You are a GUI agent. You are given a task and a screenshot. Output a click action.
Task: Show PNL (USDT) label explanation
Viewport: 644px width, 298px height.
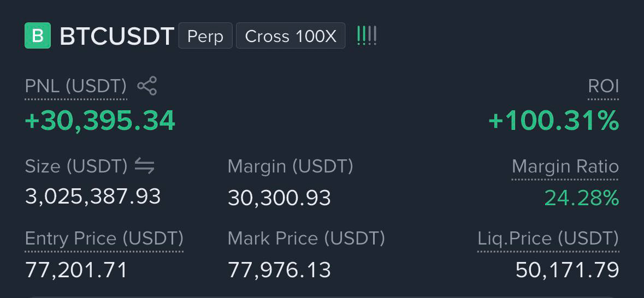(x=76, y=86)
